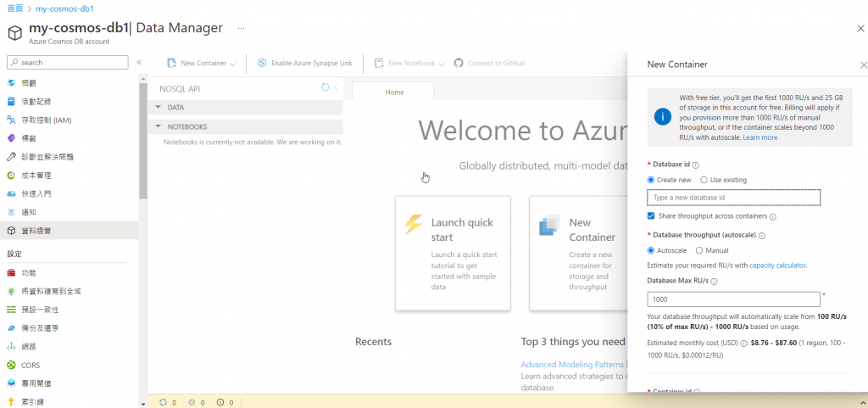Screen dimensions: 868x408
Task: Click sidebar scroll down arrow
Action: pyautogui.click(x=143, y=404)
